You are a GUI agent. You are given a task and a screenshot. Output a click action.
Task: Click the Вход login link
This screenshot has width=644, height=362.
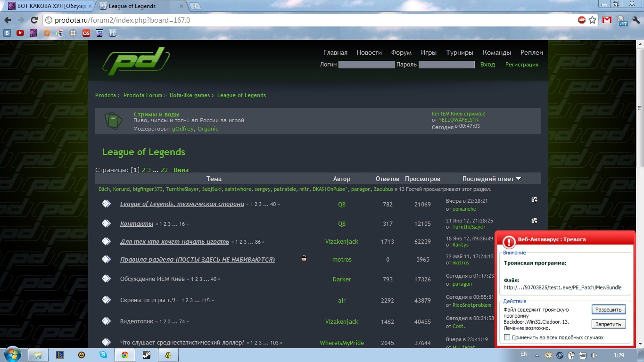point(487,65)
